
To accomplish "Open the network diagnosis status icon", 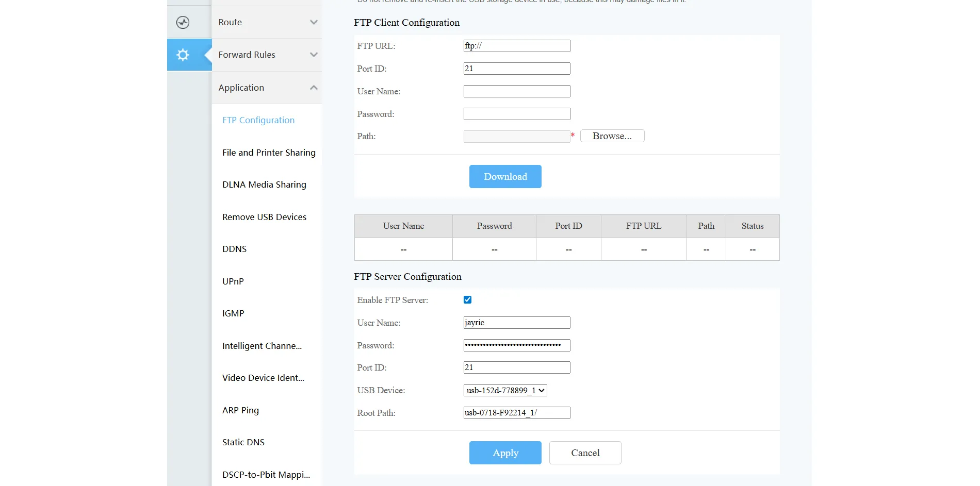I will click(x=183, y=22).
